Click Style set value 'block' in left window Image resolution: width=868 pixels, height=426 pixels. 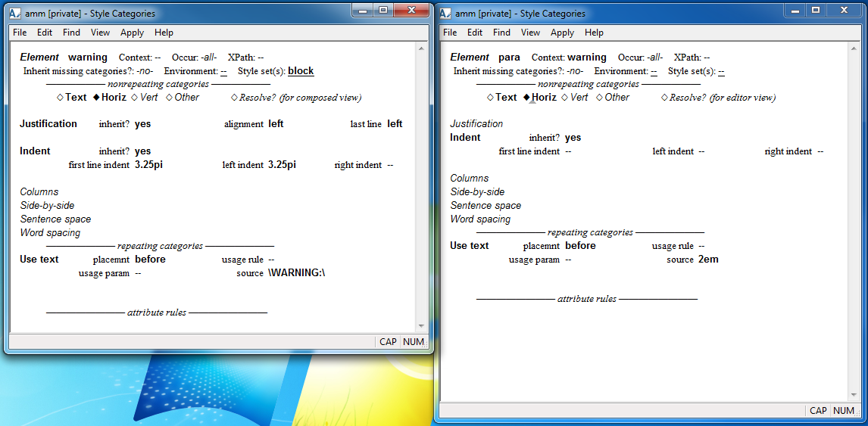(x=301, y=71)
